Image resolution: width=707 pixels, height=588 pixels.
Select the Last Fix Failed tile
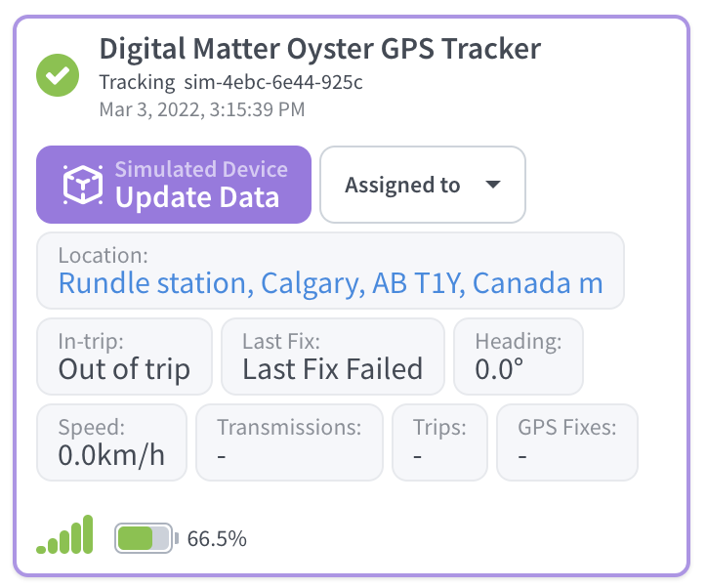[x=333, y=357]
